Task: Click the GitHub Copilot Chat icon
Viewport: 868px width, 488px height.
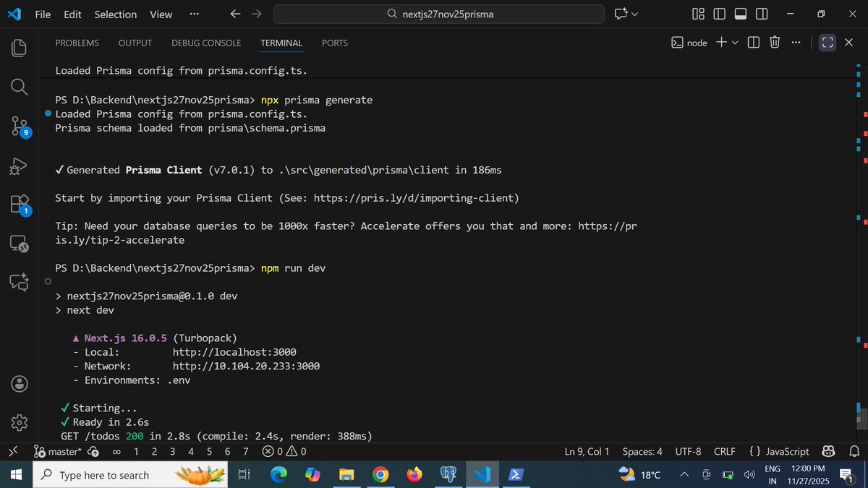Action: [19, 282]
